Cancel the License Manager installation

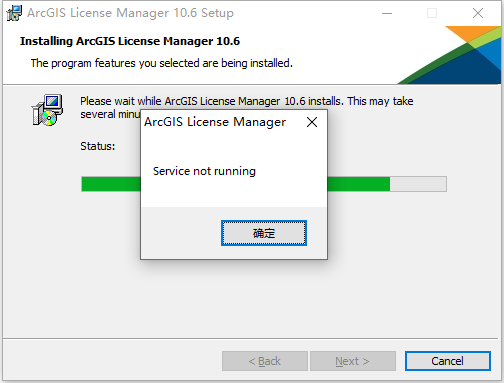click(x=448, y=361)
